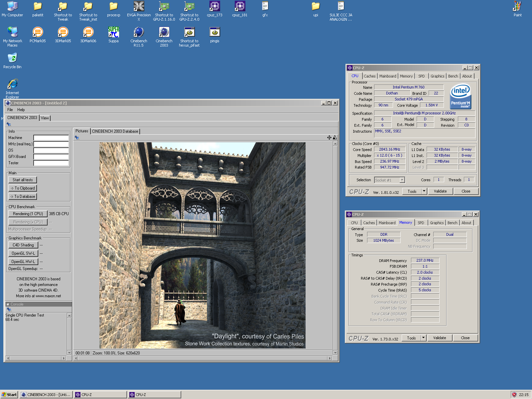Image resolution: width=532 pixels, height=399 pixels.
Task: Open the upi folder icon
Action: coord(316,9)
